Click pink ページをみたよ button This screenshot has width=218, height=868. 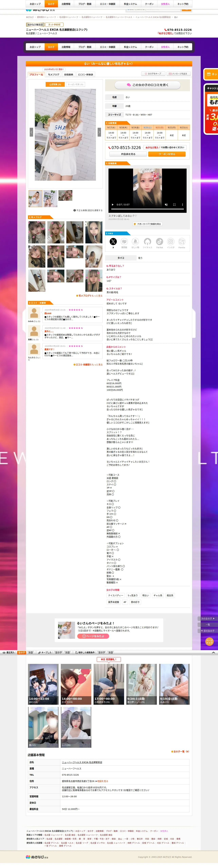tap(93, 636)
